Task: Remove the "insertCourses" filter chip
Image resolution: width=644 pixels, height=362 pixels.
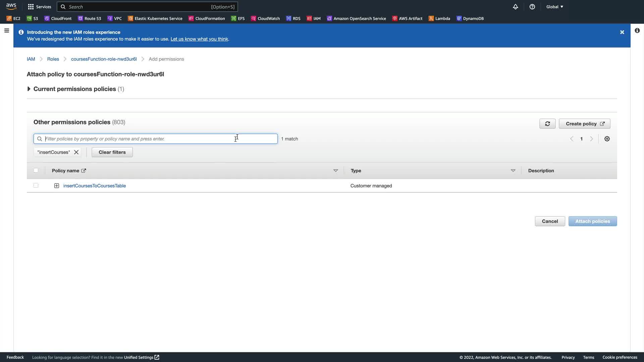Action: (x=76, y=152)
